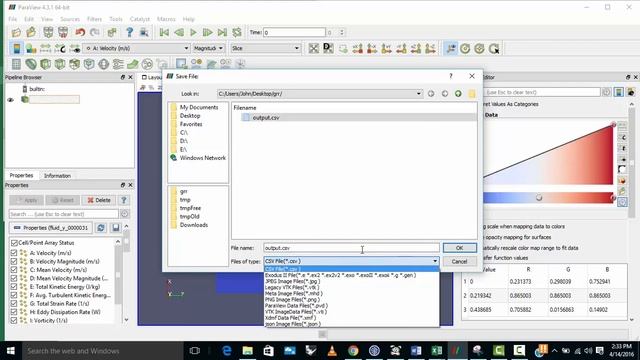Click the Glyph filter icon
This screenshot has width=640, height=360.
[104, 64]
